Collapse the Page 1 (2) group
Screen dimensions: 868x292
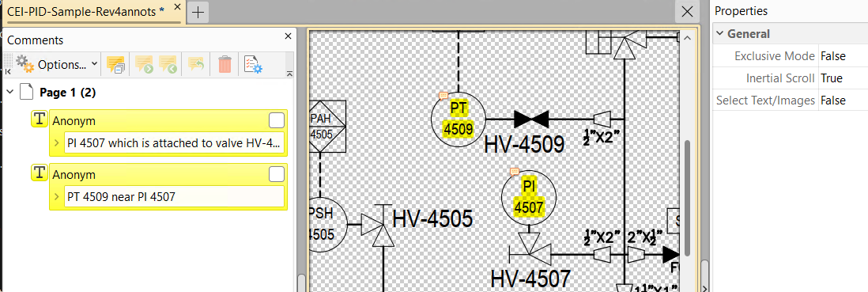(x=10, y=92)
